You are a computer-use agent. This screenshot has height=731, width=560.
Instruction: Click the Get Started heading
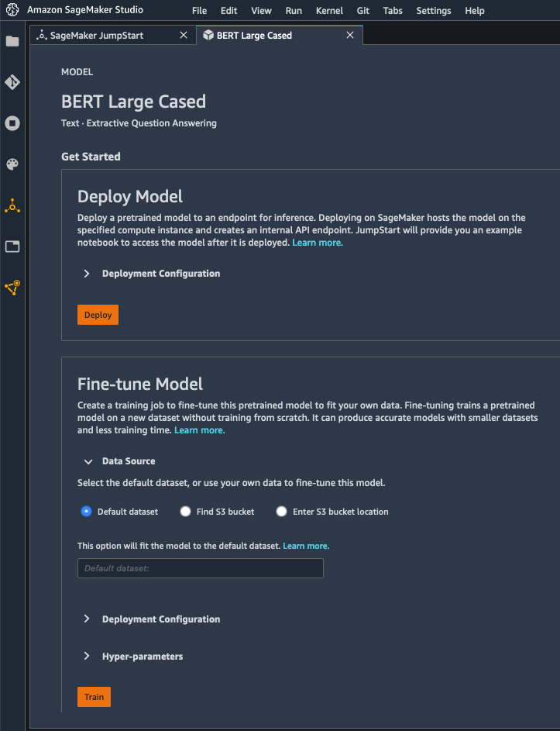pos(91,157)
